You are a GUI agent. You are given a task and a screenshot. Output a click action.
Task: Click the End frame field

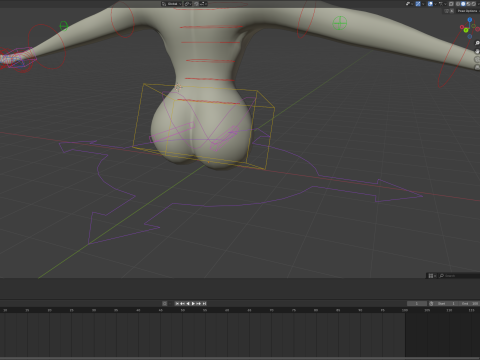(x=469, y=304)
